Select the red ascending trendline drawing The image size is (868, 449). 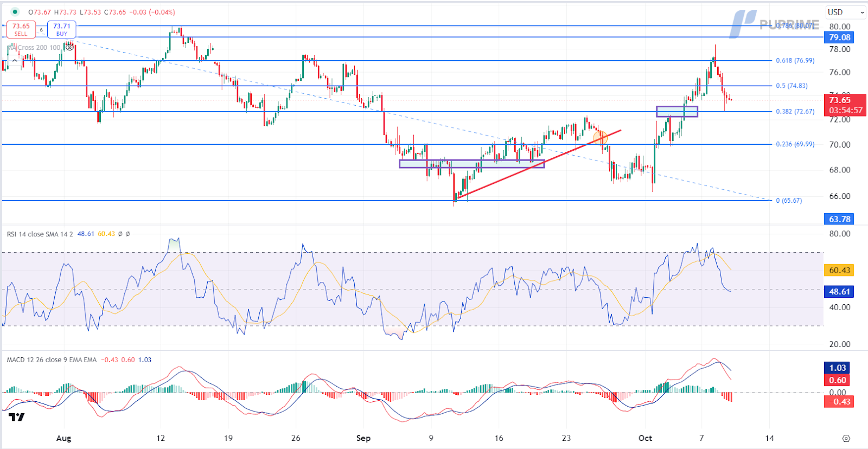pos(539,164)
